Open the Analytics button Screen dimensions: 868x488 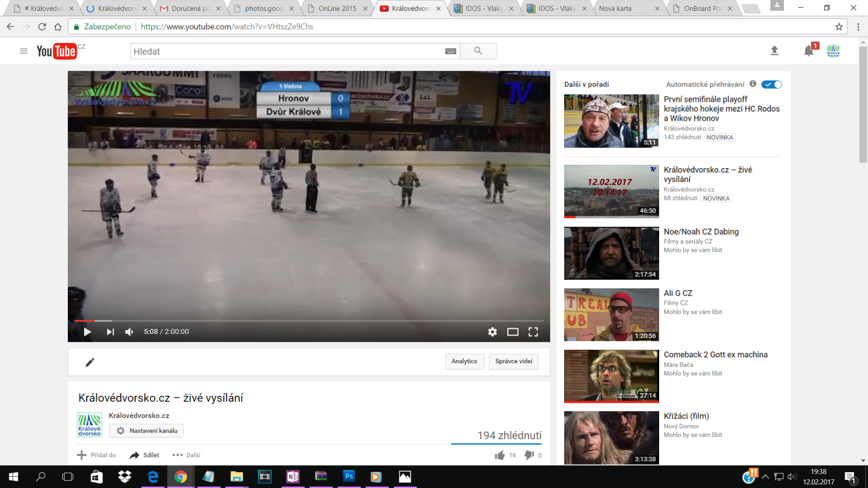pyautogui.click(x=464, y=362)
